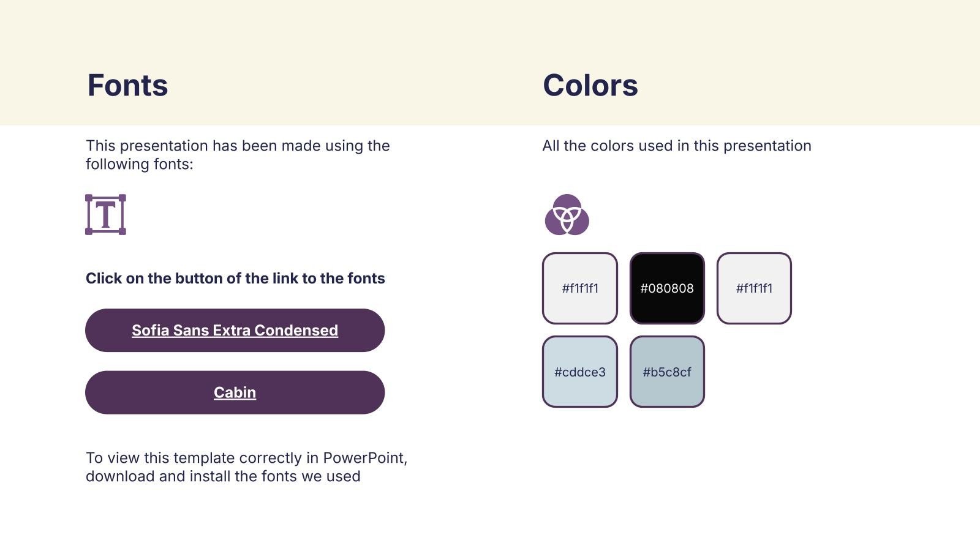Choose the #b5c8cf blue-gray swatch
980x551 pixels.
tap(667, 372)
